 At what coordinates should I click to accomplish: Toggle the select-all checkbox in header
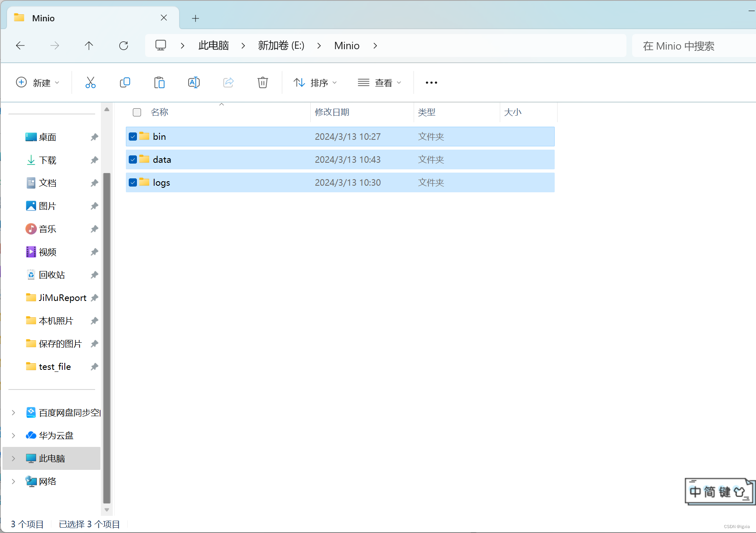pos(137,112)
